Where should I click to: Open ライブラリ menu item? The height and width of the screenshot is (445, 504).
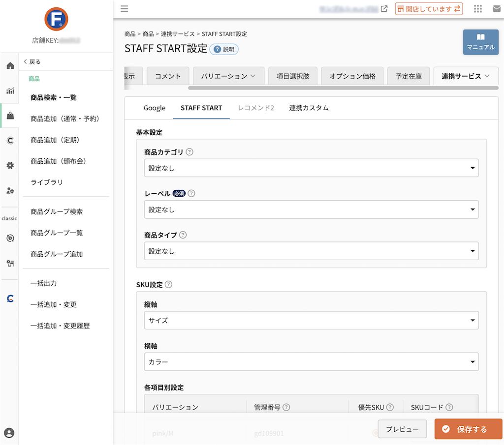click(47, 182)
